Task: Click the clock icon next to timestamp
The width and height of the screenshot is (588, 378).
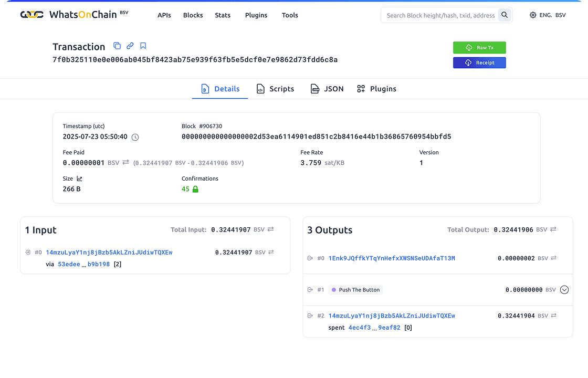Action: pyautogui.click(x=135, y=137)
